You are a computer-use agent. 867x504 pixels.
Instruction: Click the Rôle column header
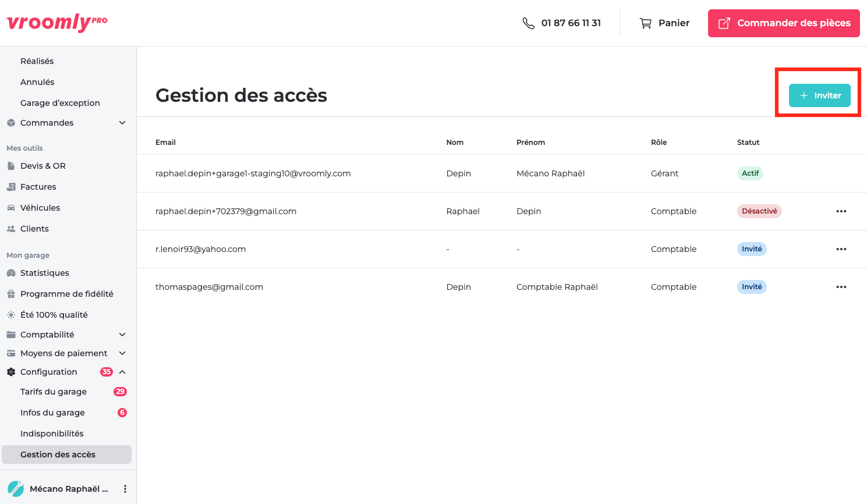[x=659, y=143]
